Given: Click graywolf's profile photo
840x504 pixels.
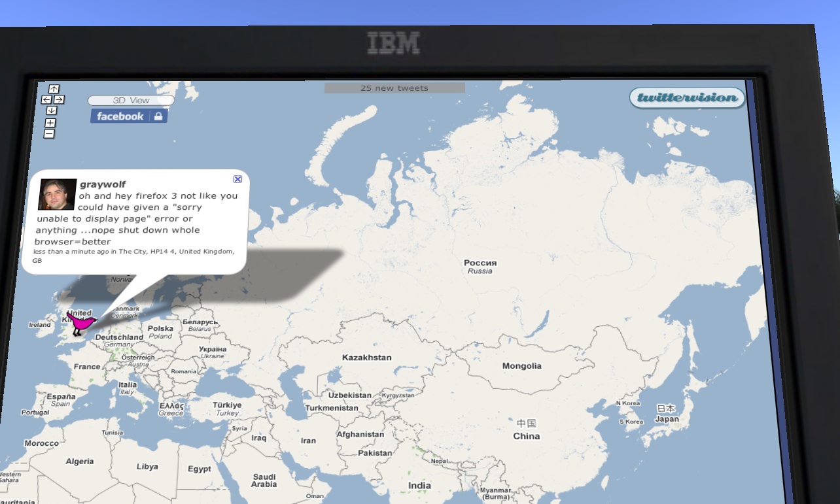Looking at the screenshot, I should (57, 195).
